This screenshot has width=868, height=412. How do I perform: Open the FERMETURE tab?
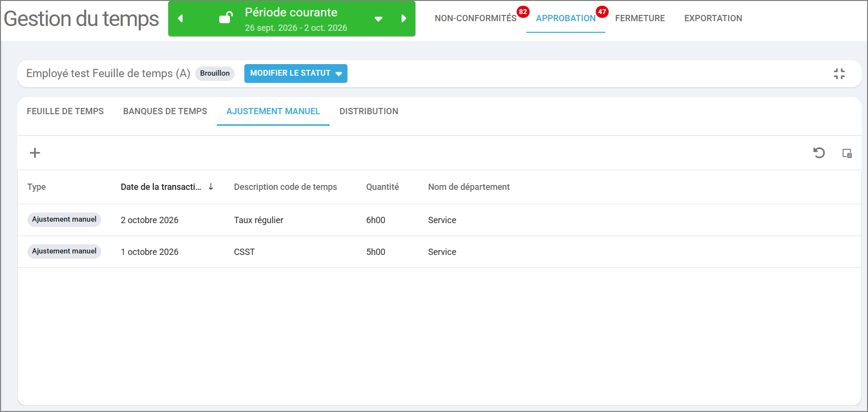click(x=640, y=18)
